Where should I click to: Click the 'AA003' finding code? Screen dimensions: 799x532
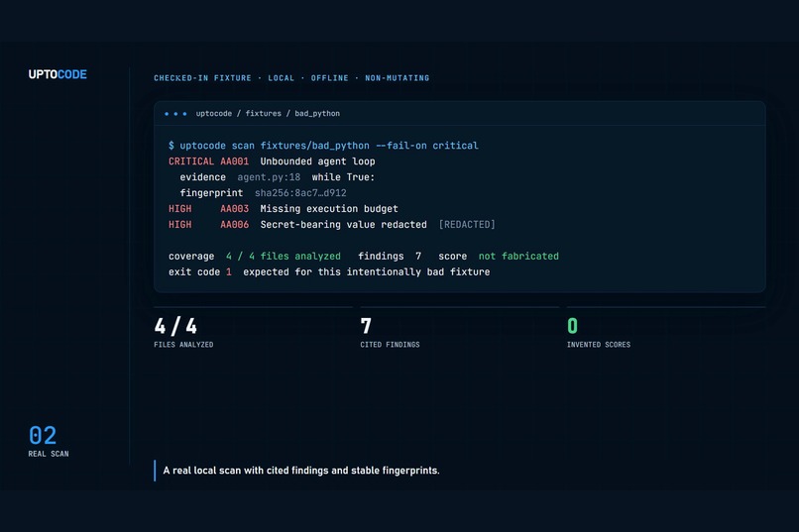tap(234, 209)
